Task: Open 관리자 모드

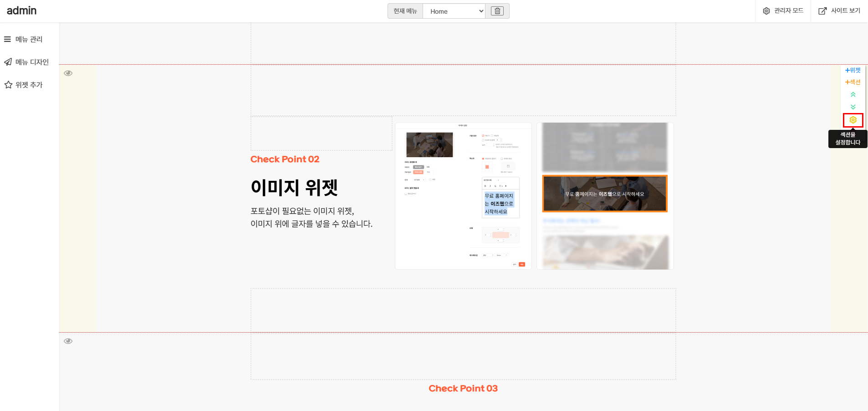Action: click(783, 10)
